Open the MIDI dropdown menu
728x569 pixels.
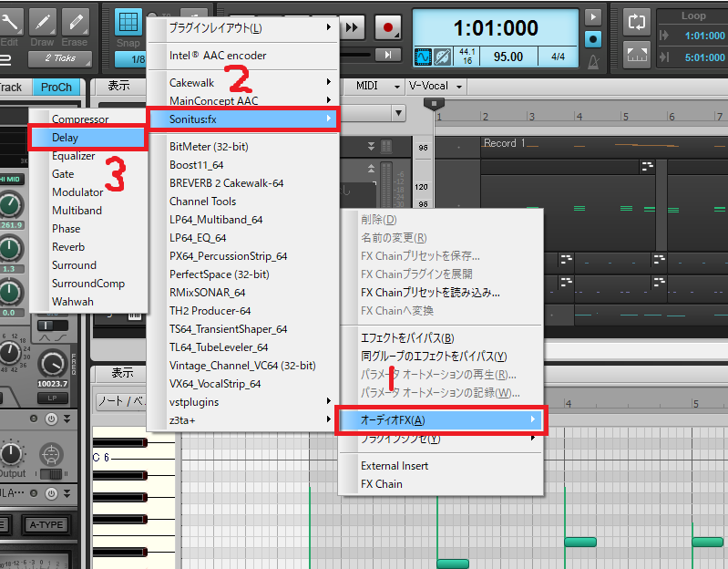click(377, 86)
